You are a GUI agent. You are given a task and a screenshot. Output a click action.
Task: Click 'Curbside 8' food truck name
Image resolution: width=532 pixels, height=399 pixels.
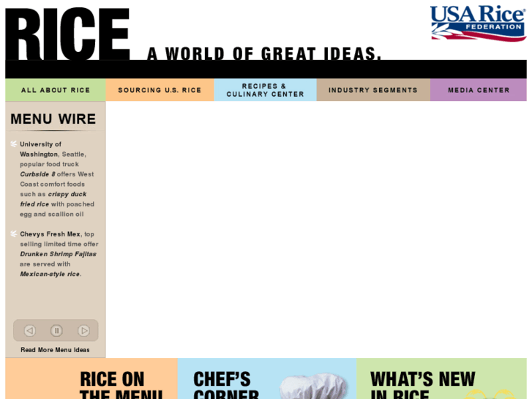tap(37, 174)
